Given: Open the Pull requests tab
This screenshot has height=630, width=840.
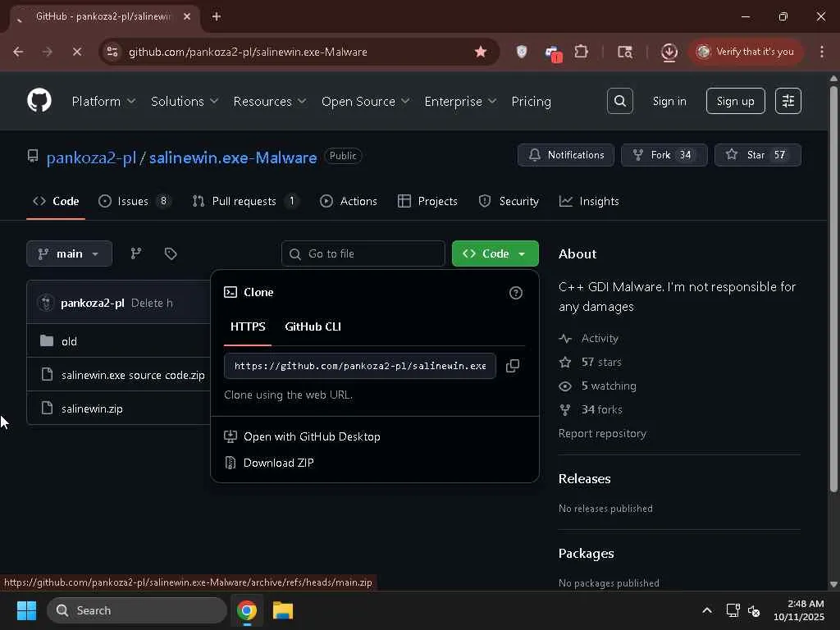Looking at the screenshot, I should pos(244,202).
